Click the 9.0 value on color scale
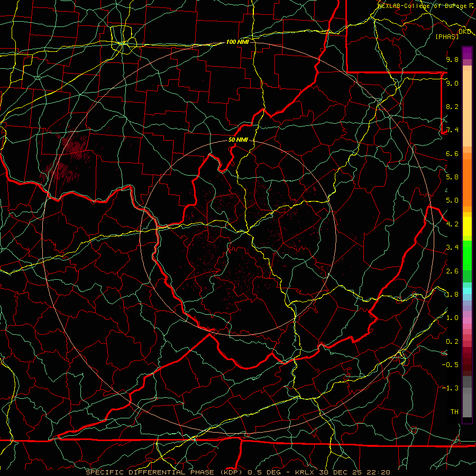Screen dimensions: 476x476 452,83
